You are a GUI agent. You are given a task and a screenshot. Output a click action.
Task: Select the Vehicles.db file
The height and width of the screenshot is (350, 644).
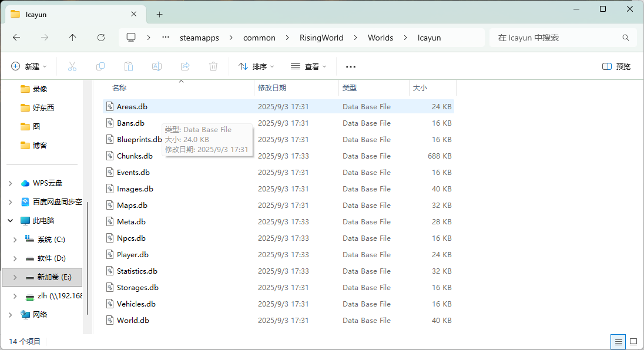pos(279,304)
